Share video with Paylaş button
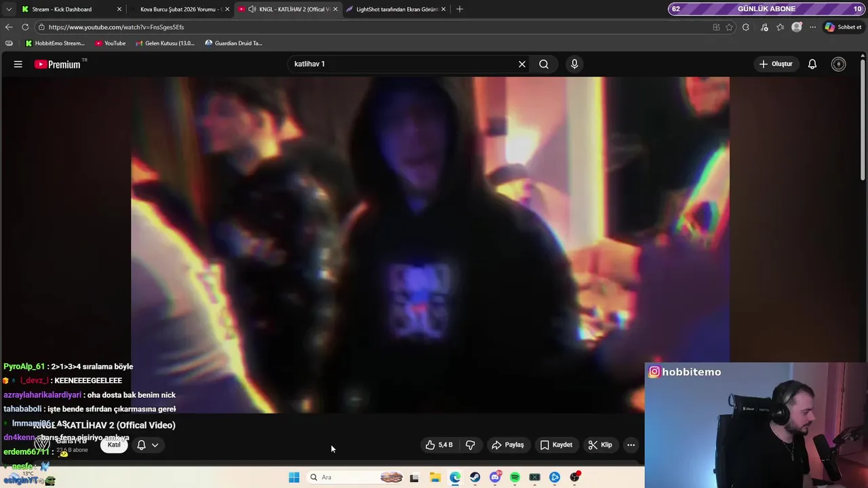The width and height of the screenshot is (868, 488). [508, 445]
